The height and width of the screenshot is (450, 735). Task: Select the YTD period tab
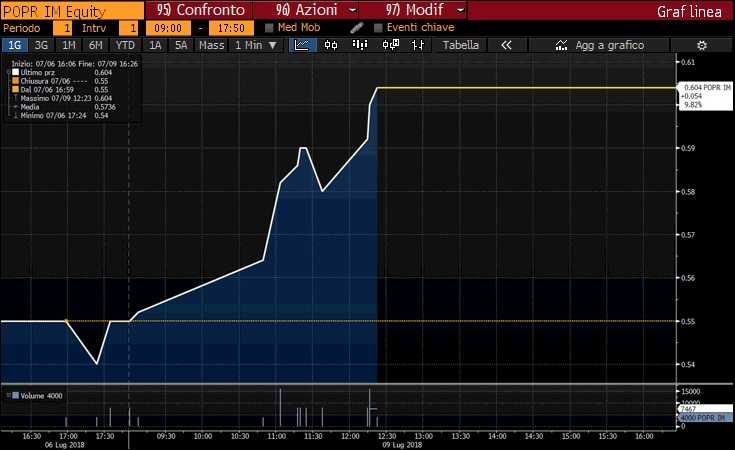click(125, 45)
